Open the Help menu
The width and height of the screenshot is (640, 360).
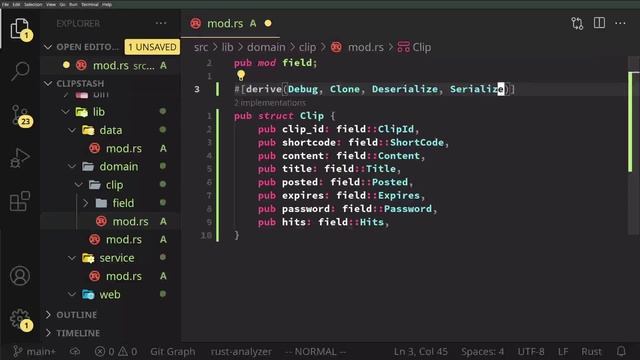pos(107,4)
